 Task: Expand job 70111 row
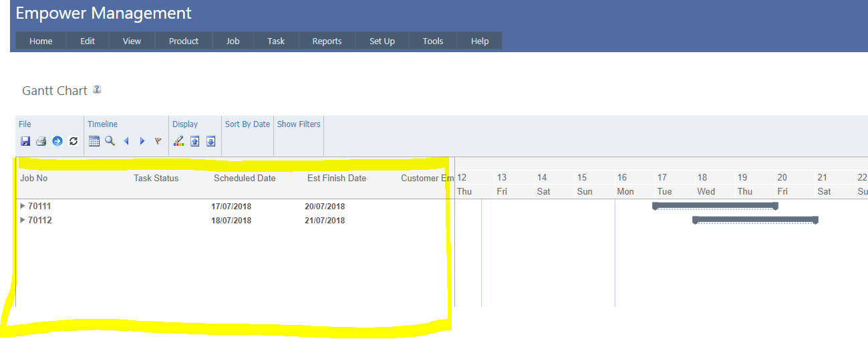tap(23, 206)
